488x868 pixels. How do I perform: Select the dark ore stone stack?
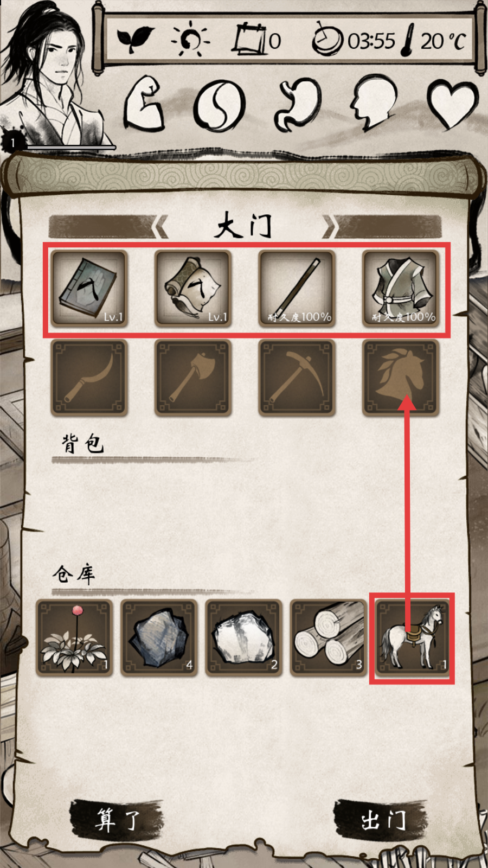[159, 638]
